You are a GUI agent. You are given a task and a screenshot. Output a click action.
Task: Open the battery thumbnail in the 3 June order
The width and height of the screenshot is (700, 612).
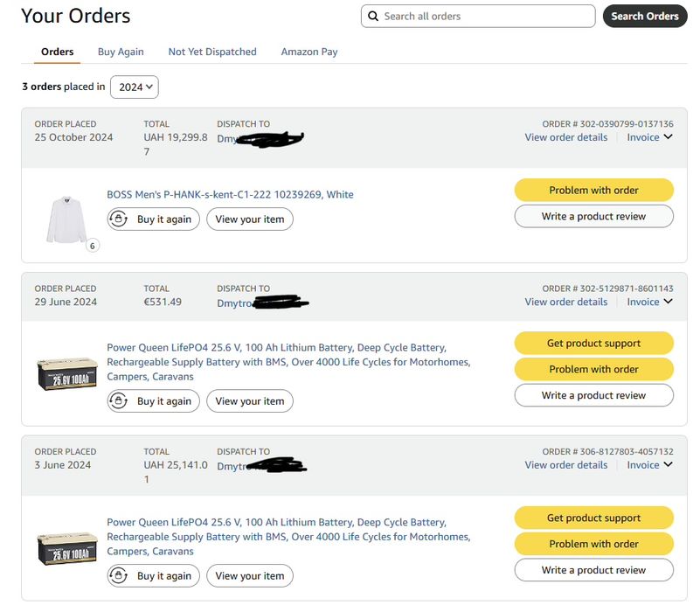[x=67, y=549]
